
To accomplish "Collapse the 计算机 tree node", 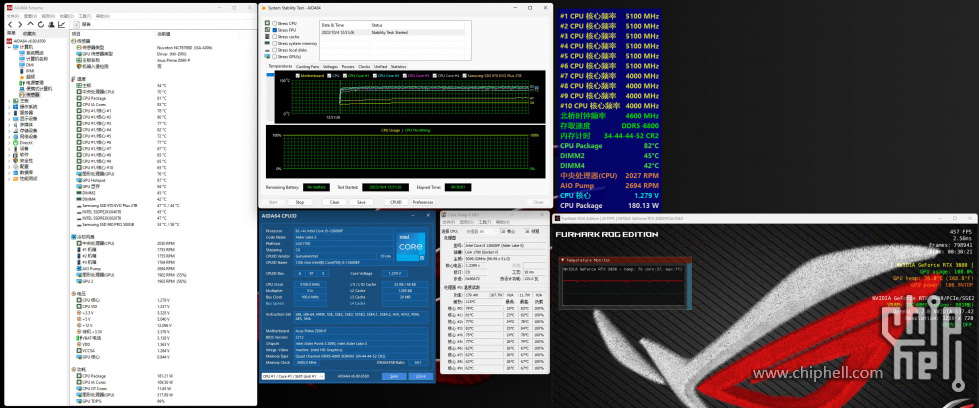I will click(9, 47).
